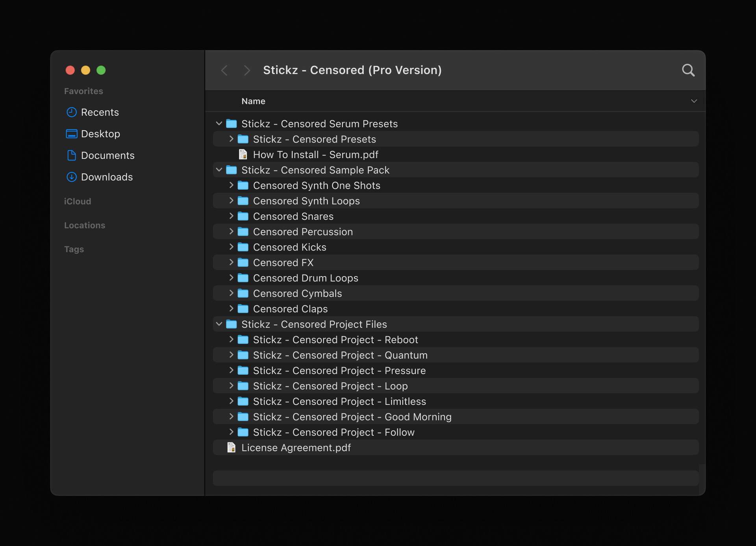The image size is (756, 546).
Task: Select "How To Install - Serum.pdf" name
Action: pos(315,155)
